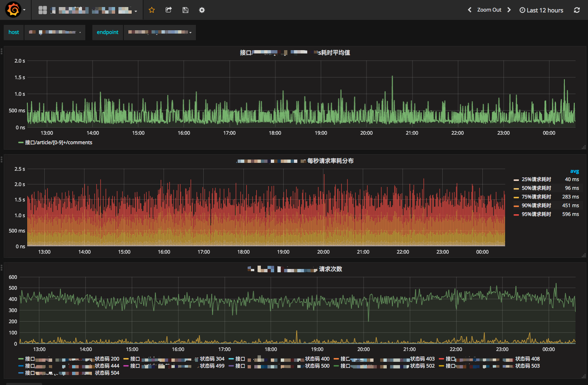588x385 pixels.
Task: Open the dashboard name picker dropdown
Action: point(88,10)
